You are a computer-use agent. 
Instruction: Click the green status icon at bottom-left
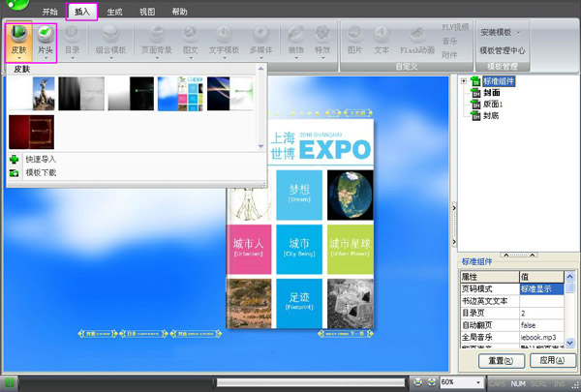[x=9, y=382]
